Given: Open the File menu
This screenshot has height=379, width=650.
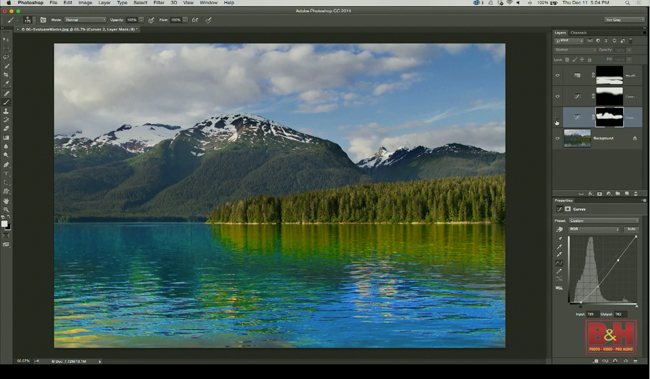Looking at the screenshot, I should tap(53, 2).
